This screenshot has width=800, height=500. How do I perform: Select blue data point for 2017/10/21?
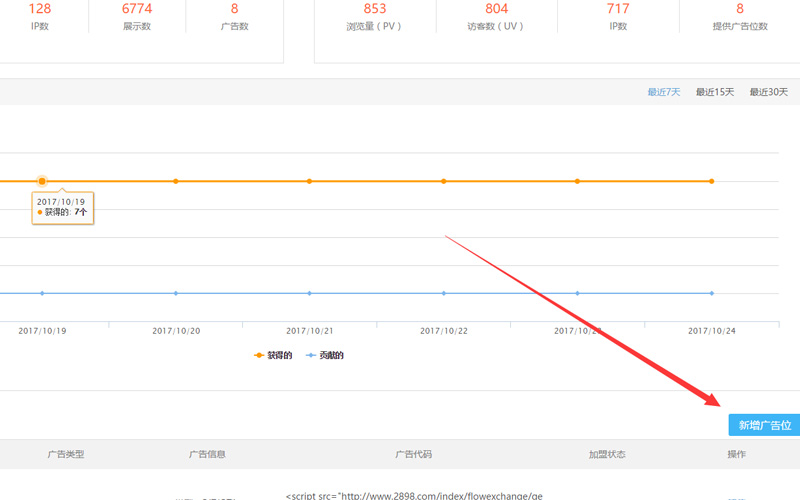[309, 293]
